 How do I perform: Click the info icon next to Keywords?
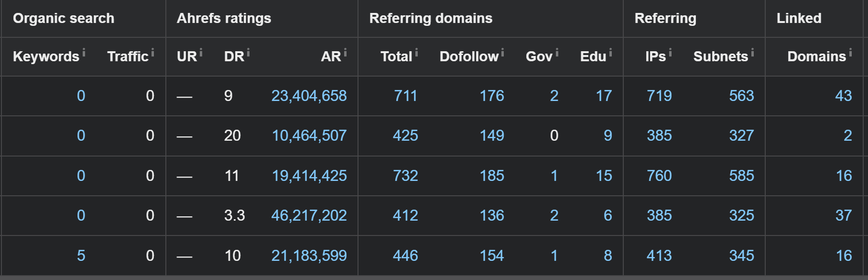point(84,52)
